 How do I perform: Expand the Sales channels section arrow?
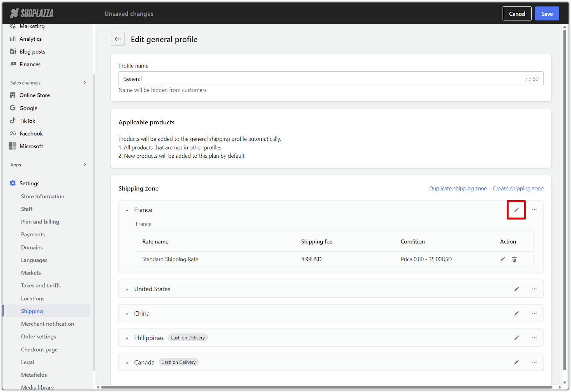85,82
